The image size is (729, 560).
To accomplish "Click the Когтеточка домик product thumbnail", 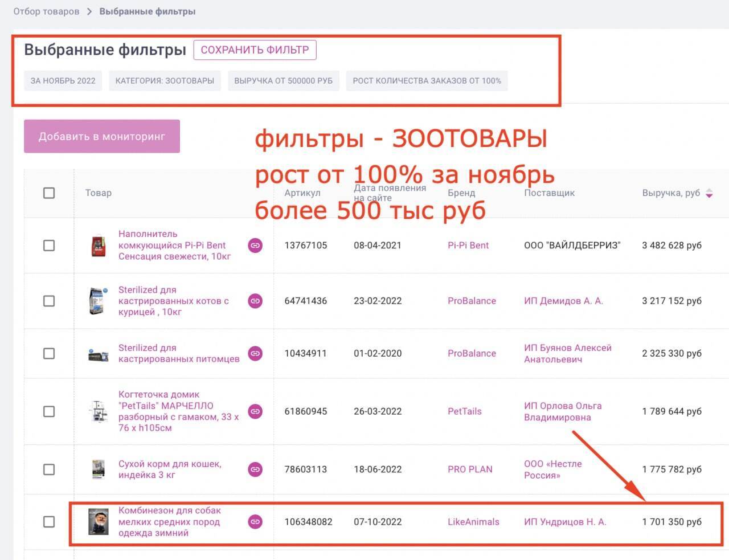I will 99,411.
